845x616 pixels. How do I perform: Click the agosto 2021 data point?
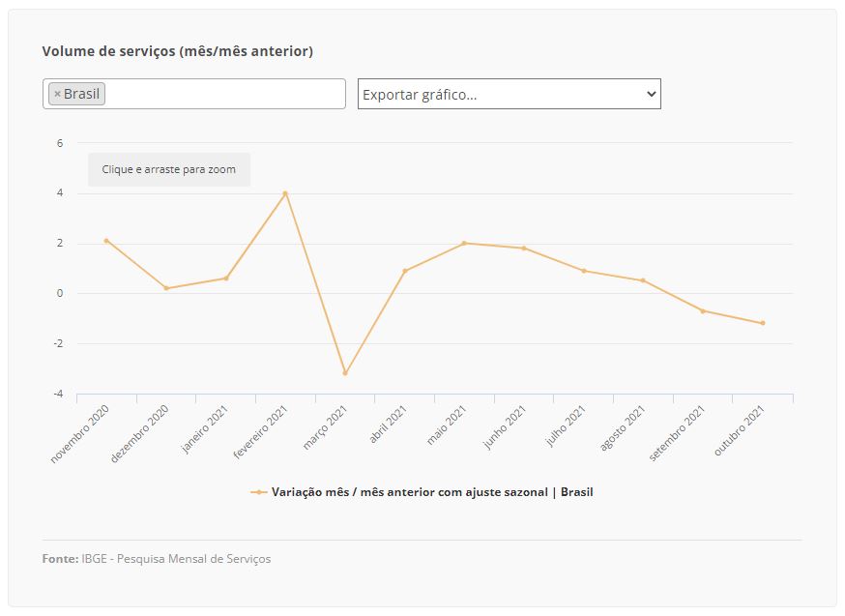tap(643, 280)
